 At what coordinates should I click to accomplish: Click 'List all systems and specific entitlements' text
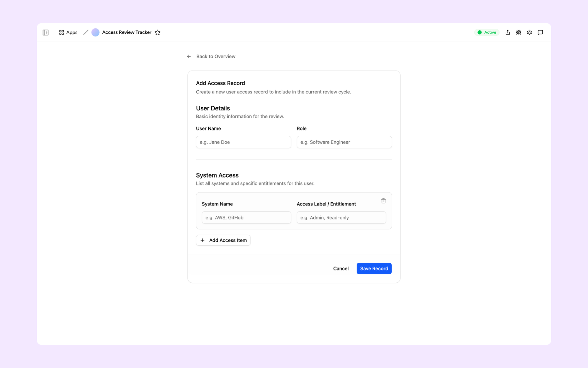coord(255,183)
